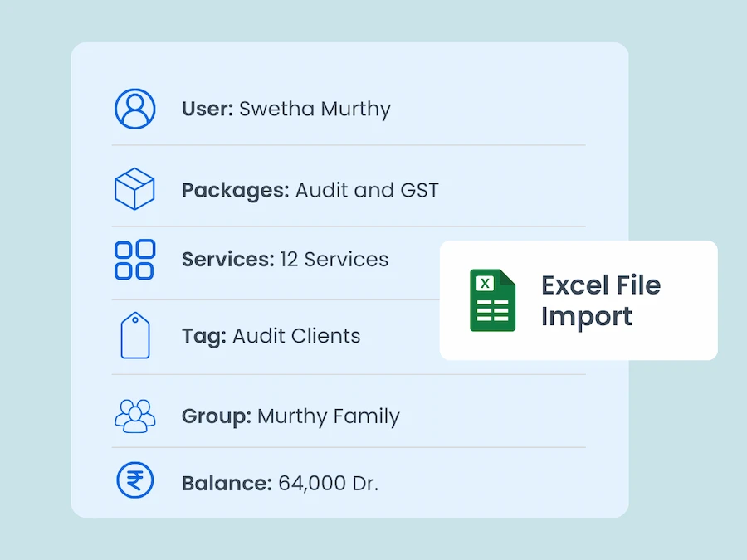
Task: Click the user name Swetha Murthy
Action: [314, 109]
